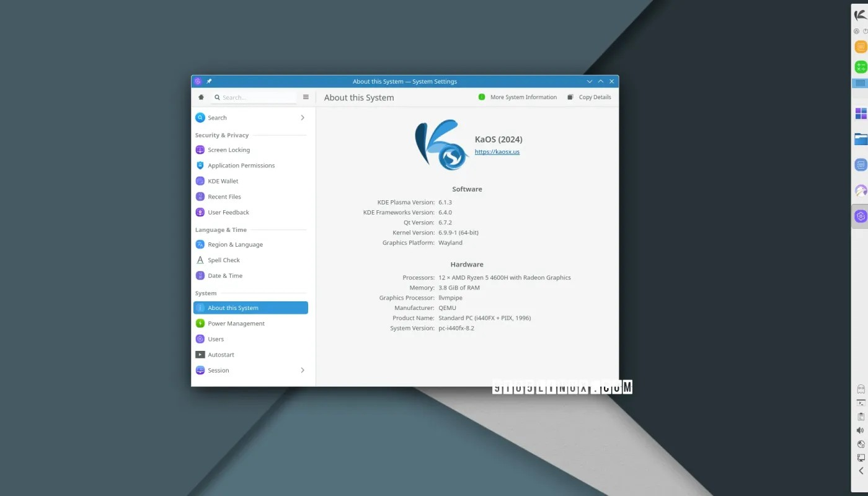Click the More System Information button
The height and width of the screenshot is (496, 868).
coord(518,97)
